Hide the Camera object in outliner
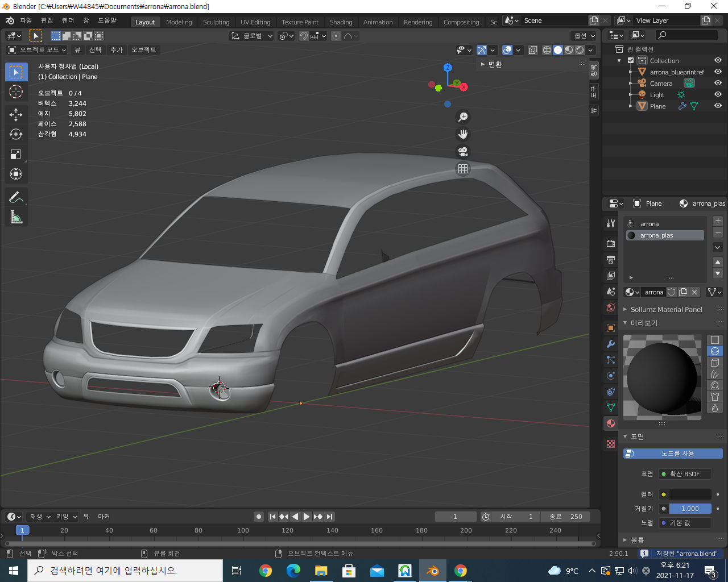The height and width of the screenshot is (582, 728). click(x=718, y=83)
